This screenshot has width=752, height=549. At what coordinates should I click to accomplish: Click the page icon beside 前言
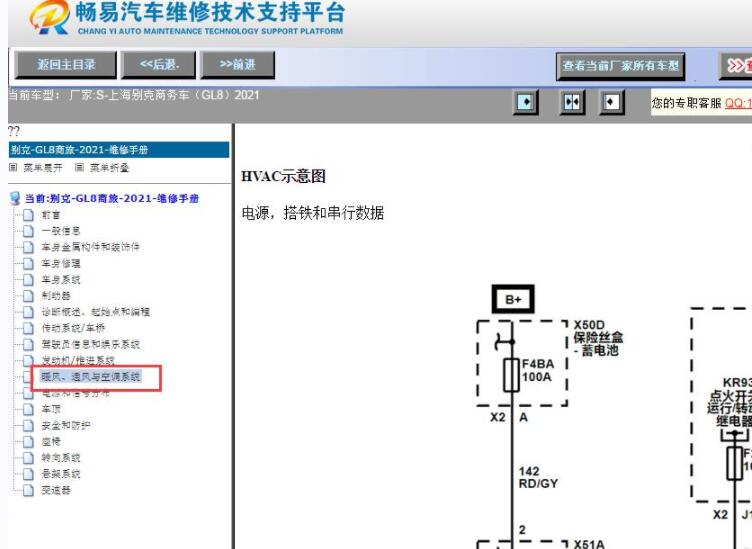point(28,215)
